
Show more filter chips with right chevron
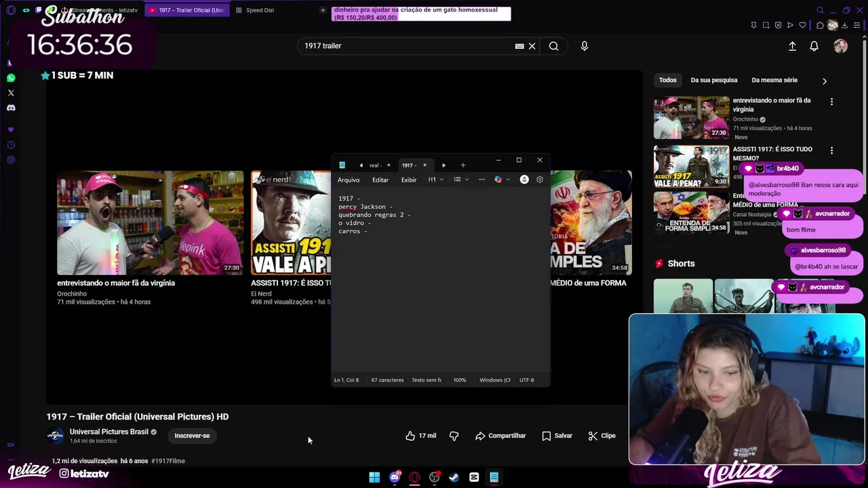tap(825, 81)
